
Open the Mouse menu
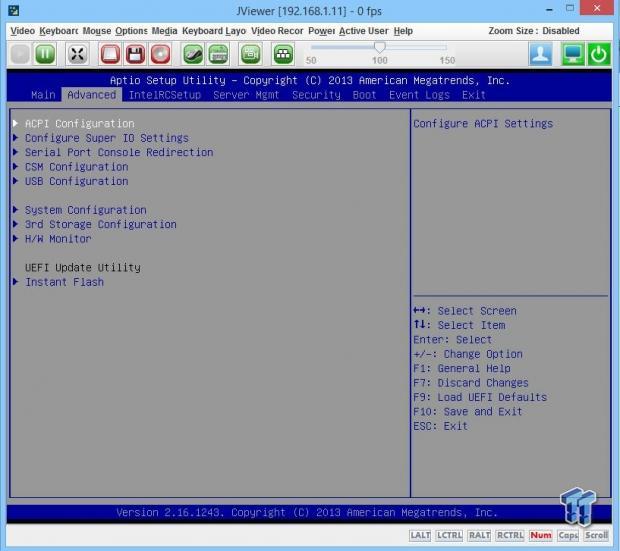[96, 31]
